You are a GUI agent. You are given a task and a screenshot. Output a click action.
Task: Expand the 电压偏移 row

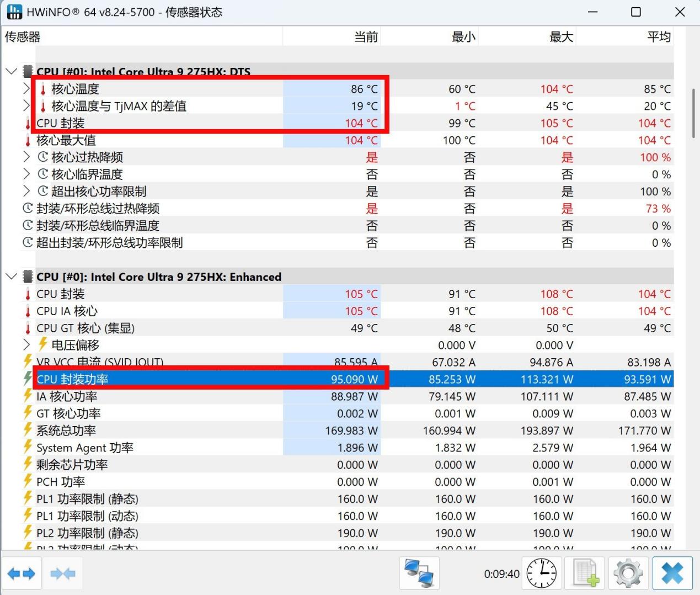(26, 345)
